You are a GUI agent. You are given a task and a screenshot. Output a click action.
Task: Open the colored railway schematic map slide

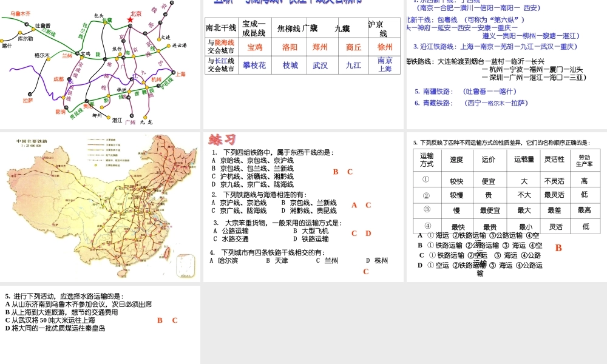(100, 64)
